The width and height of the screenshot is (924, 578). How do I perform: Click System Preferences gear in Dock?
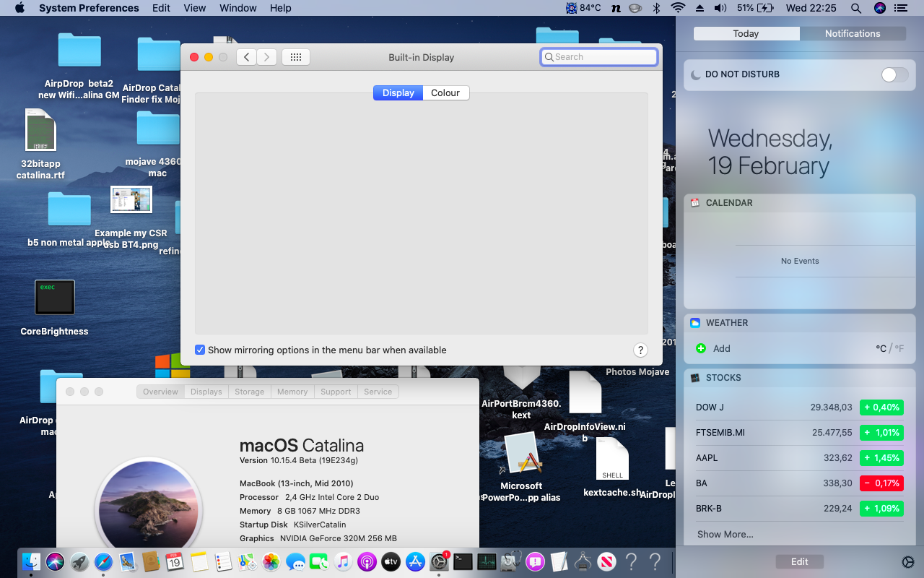pyautogui.click(x=439, y=561)
